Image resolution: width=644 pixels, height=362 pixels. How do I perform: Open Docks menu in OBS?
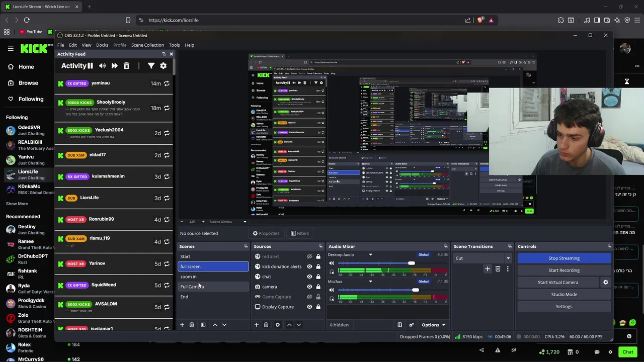(x=102, y=45)
